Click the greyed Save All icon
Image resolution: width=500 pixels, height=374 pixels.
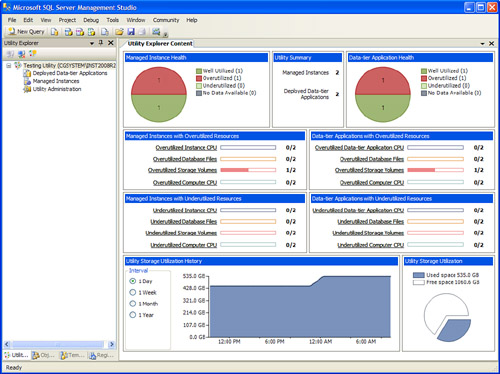142,32
